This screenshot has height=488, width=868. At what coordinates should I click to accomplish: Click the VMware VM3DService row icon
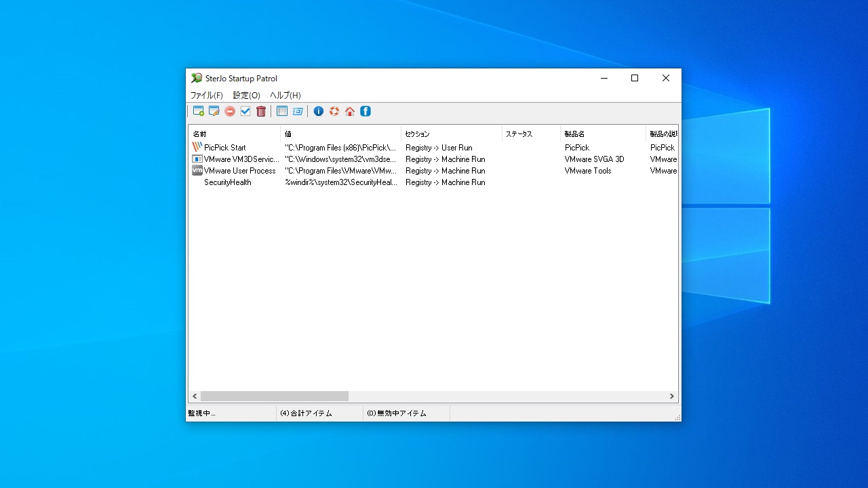pyautogui.click(x=197, y=159)
